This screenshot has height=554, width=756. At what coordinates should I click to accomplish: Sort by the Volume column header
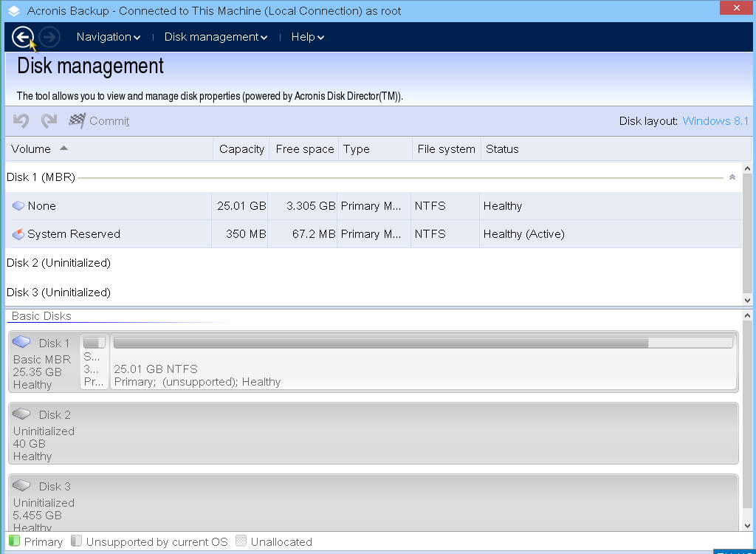pyautogui.click(x=109, y=149)
